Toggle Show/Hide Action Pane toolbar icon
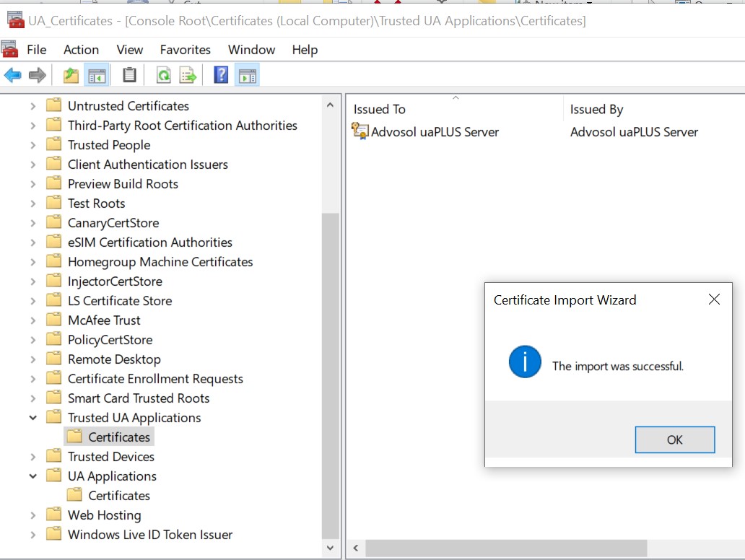745x560 pixels. coord(248,75)
